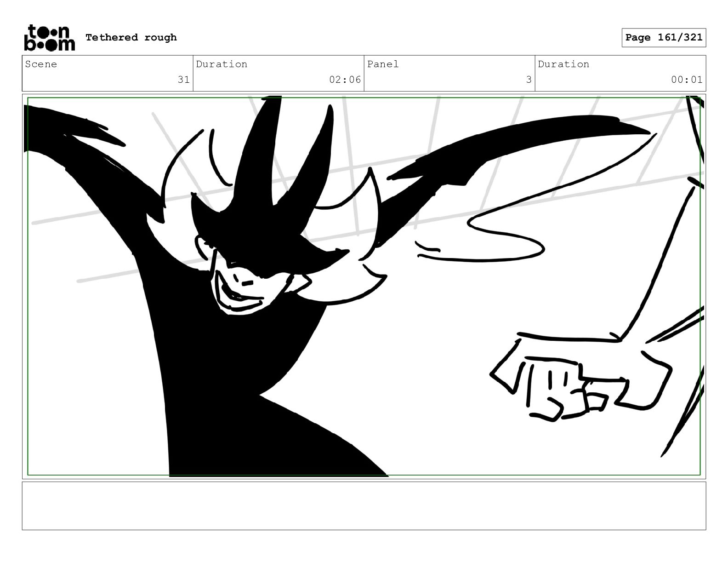Click the 'Scene' header label

tap(41, 64)
